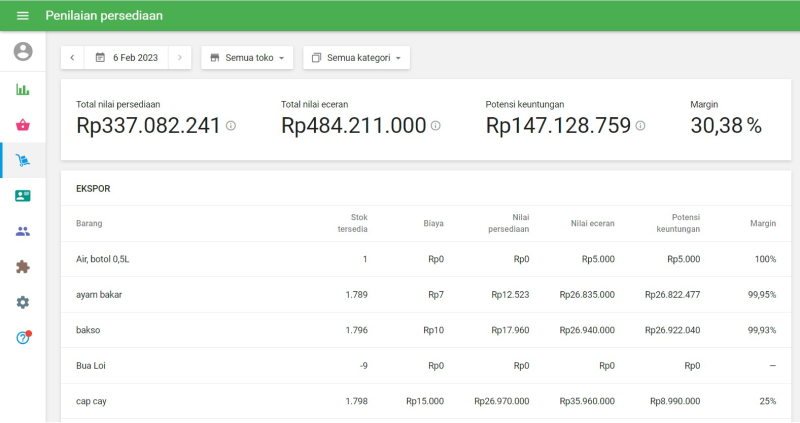Click the EKSPOR export button

pos(93,188)
